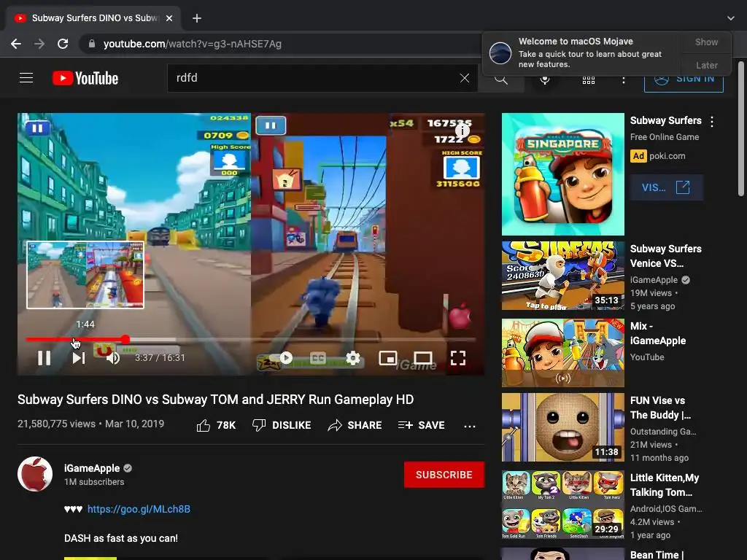The image size is (747, 560).
Task: Share this video
Action: [355, 425]
